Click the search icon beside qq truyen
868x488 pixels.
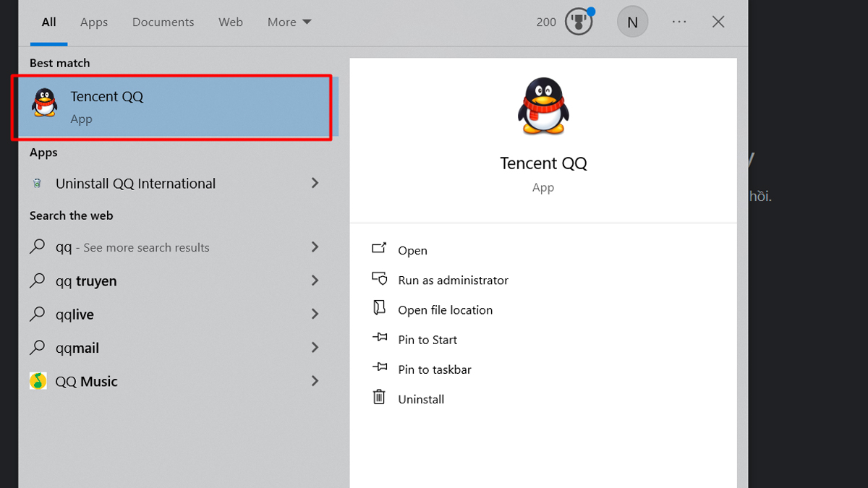(x=37, y=281)
